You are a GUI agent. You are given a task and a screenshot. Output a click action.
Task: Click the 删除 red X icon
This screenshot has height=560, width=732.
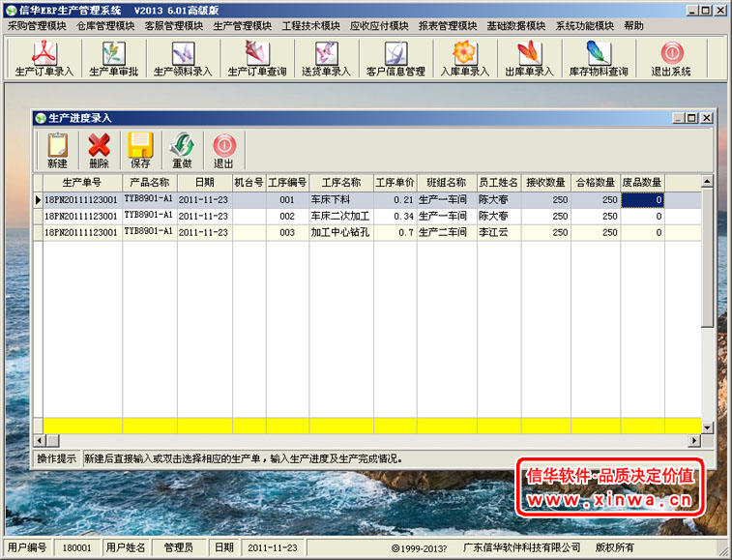point(99,150)
